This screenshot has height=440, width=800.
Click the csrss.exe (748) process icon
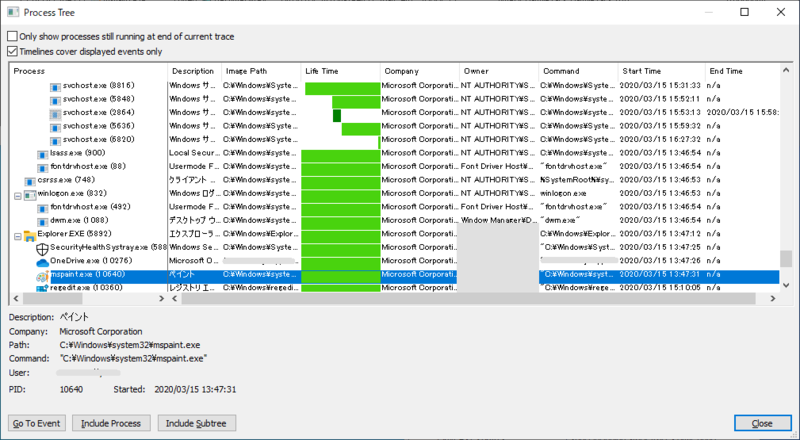pos(30,181)
